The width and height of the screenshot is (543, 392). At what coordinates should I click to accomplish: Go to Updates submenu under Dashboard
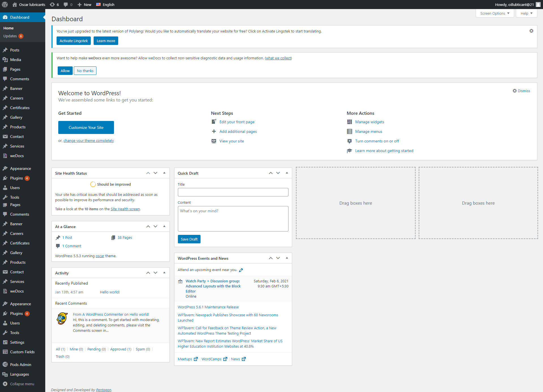[13, 36]
